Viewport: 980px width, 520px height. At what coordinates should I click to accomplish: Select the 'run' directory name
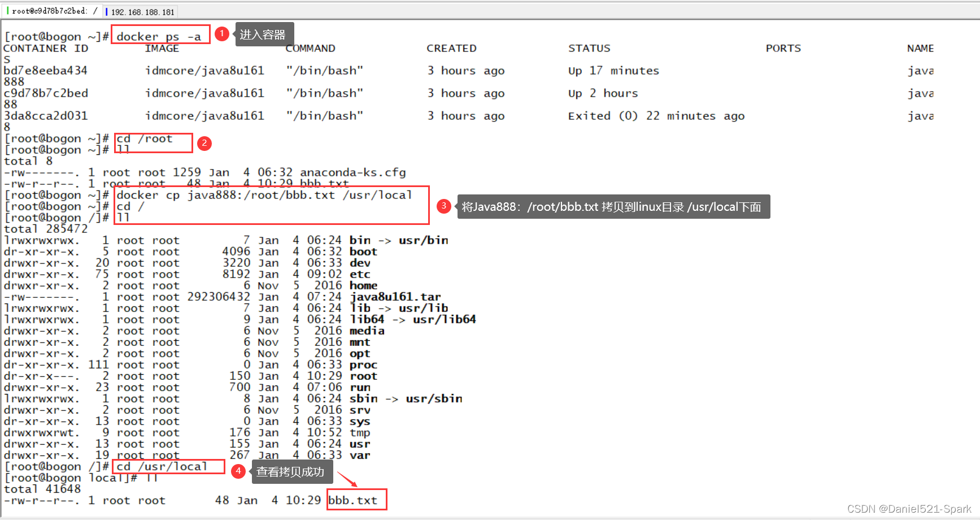pyautogui.click(x=360, y=388)
